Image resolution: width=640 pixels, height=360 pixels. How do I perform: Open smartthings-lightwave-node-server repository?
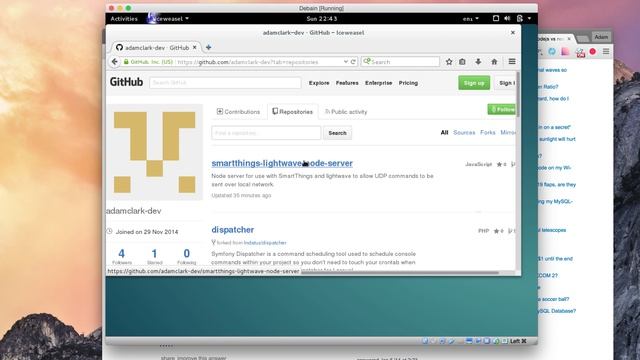(x=282, y=163)
